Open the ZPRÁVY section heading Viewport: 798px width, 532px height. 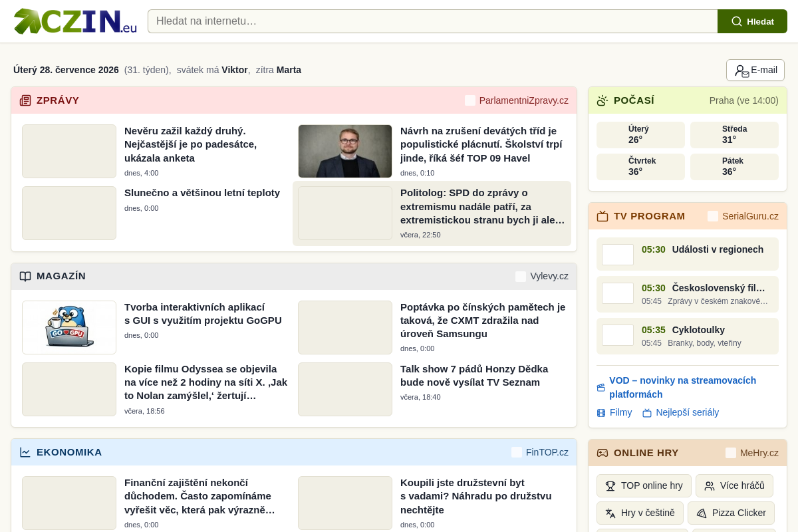[x=58, y=100]
